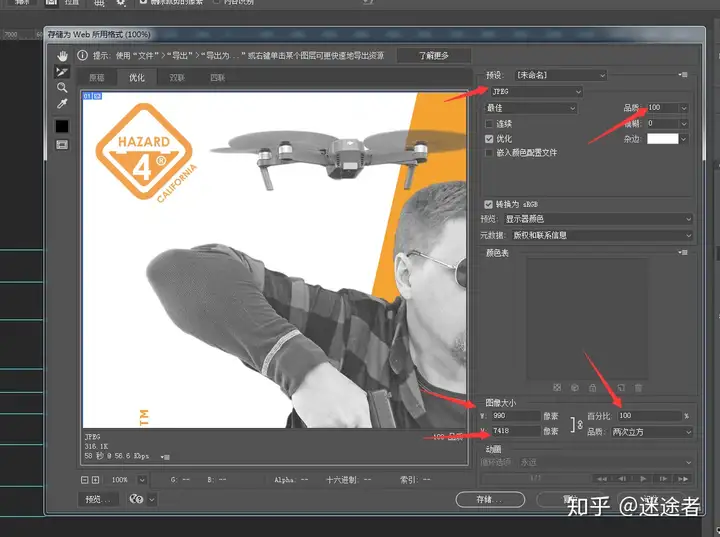This screenshot has width=720, height=537.
Task: Toggle the 转换为 sRGB checkbox
Action: point(488,204)
